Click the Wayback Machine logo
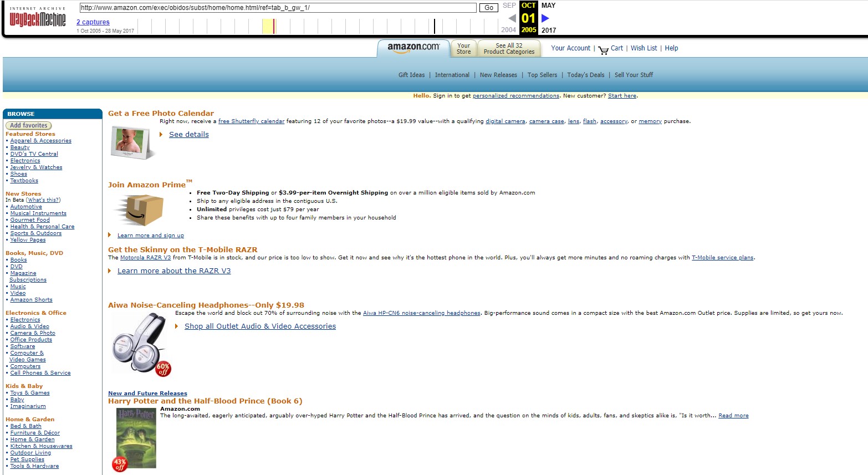868x475 pixels. pos(38,17)
